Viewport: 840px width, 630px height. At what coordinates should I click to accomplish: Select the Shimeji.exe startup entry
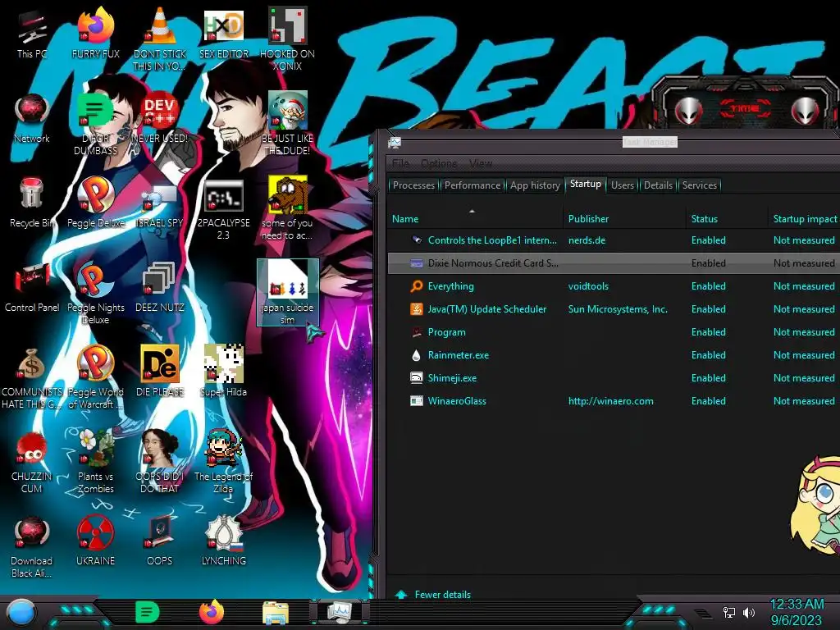tap(614, 378)
